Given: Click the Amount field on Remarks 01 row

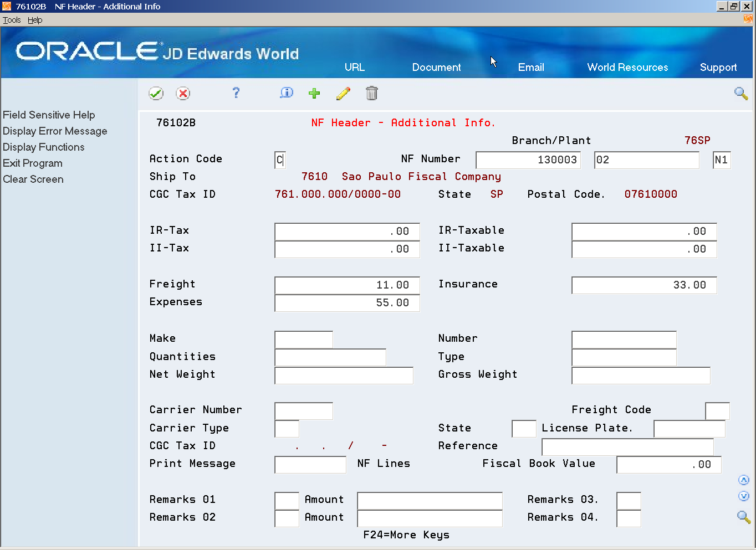Looking at the screenshot, I should [x=430, y=501].
